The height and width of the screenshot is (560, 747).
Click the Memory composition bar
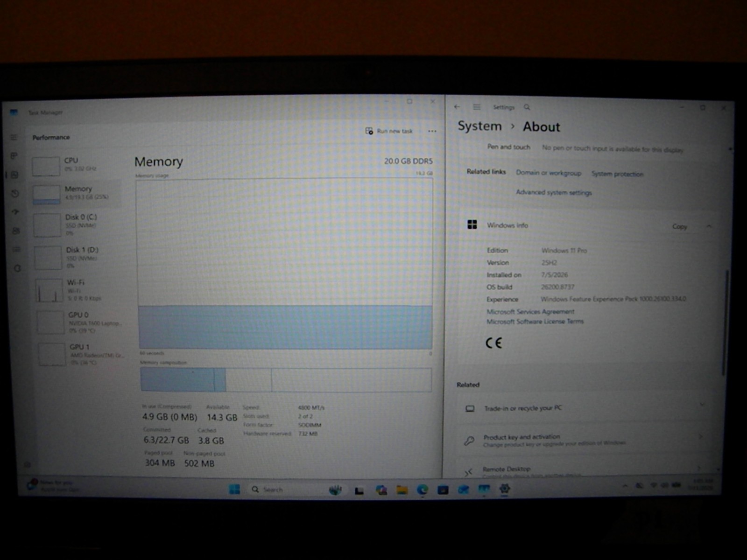tap(286, 379)
